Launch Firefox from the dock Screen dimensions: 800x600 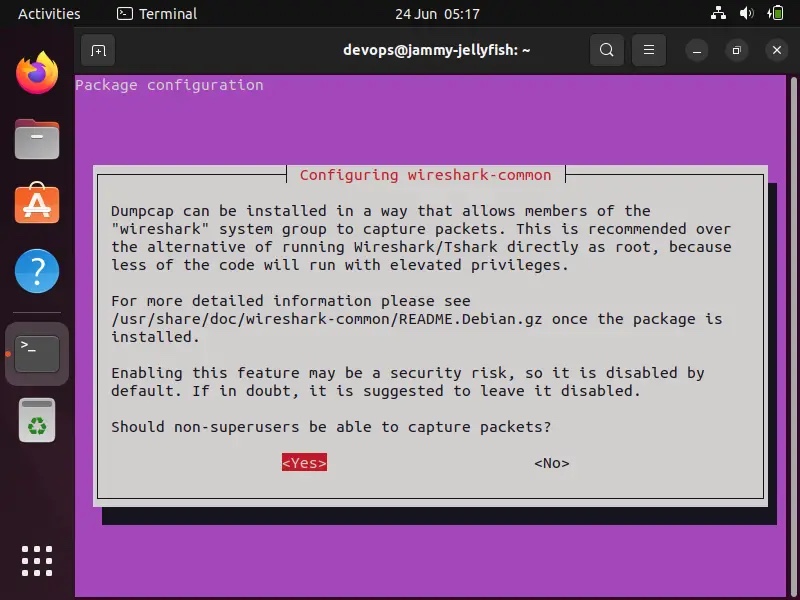(37, 73)
